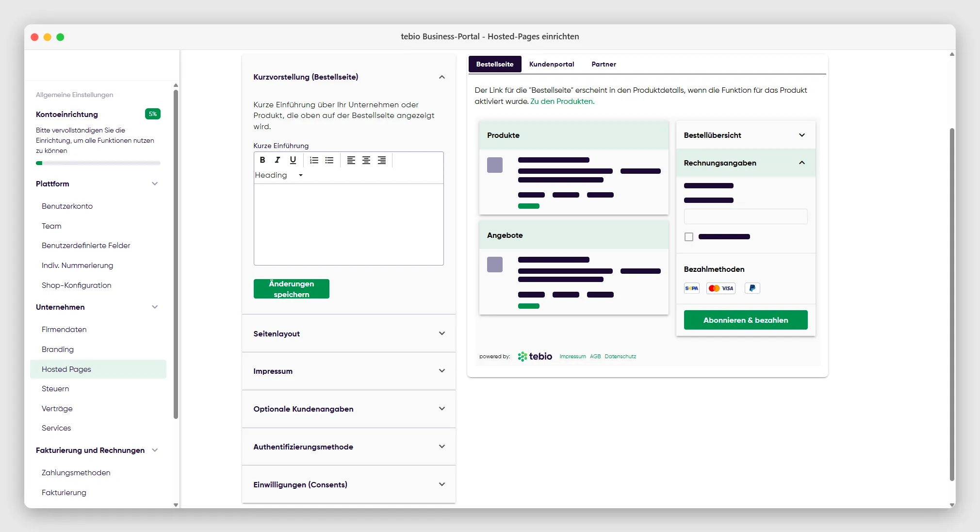Switch to the Partner tab

pos(604,64)
